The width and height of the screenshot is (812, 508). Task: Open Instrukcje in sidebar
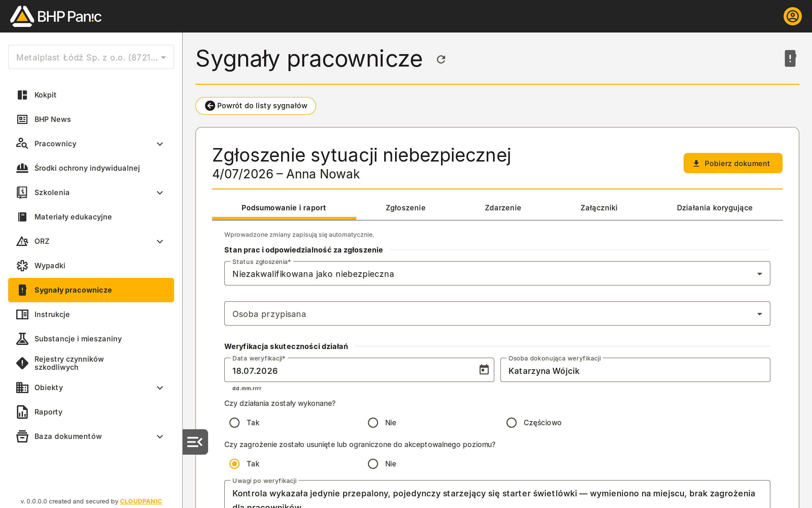click(91, 314)
